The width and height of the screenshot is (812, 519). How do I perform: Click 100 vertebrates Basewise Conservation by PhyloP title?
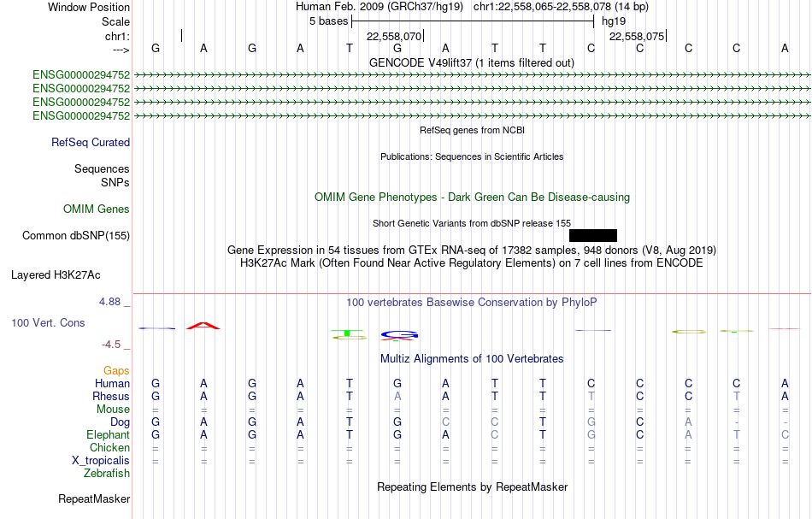tap(472, 302)
